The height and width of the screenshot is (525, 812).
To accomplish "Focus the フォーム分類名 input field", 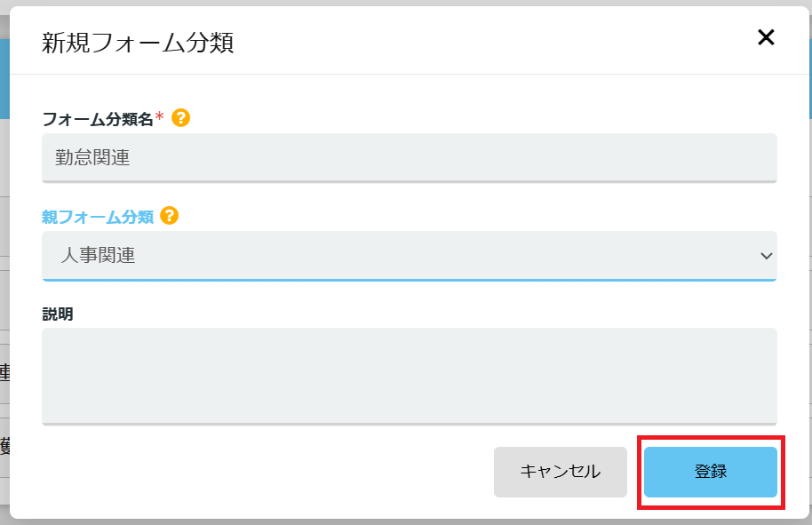I will pyautogui.click(x=409, y=158).
